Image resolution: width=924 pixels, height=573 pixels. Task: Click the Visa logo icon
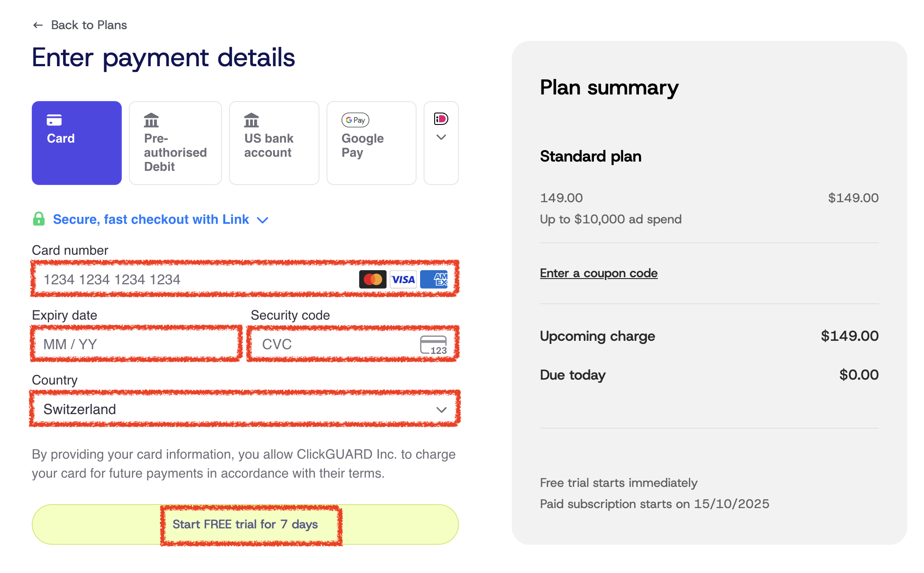coord(403,279)
